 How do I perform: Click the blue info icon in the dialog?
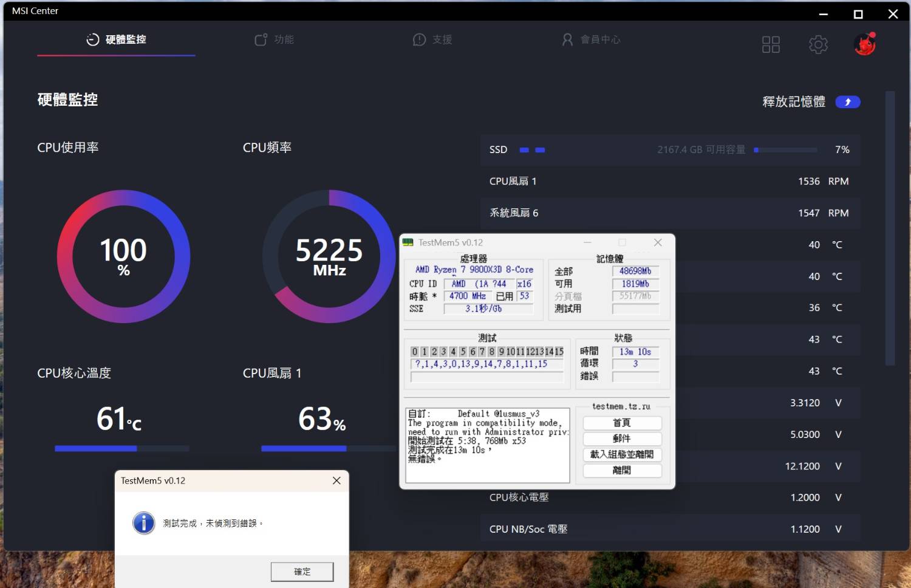click(144, 523)
